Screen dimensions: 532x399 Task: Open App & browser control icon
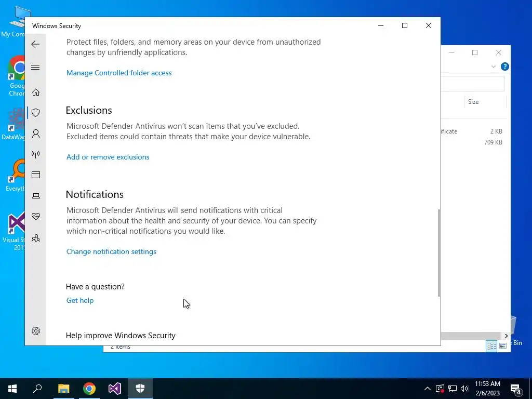click(36, 175)
